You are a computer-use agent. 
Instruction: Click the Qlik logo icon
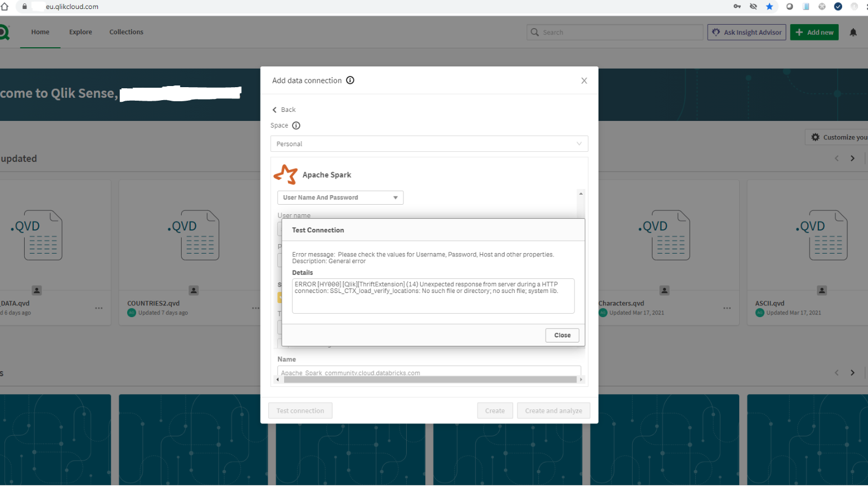tap(4, 32)
